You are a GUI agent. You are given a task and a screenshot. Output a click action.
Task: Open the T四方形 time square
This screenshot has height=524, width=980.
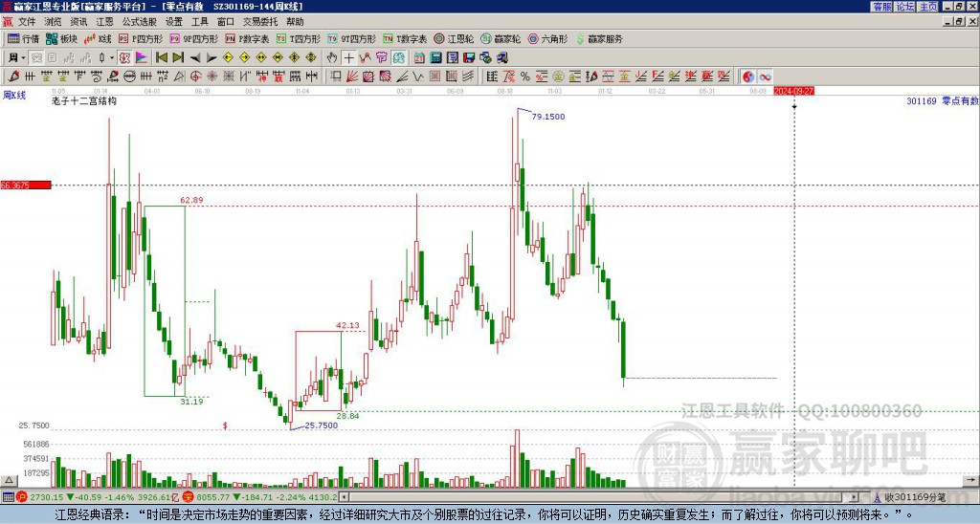(299, 38)
